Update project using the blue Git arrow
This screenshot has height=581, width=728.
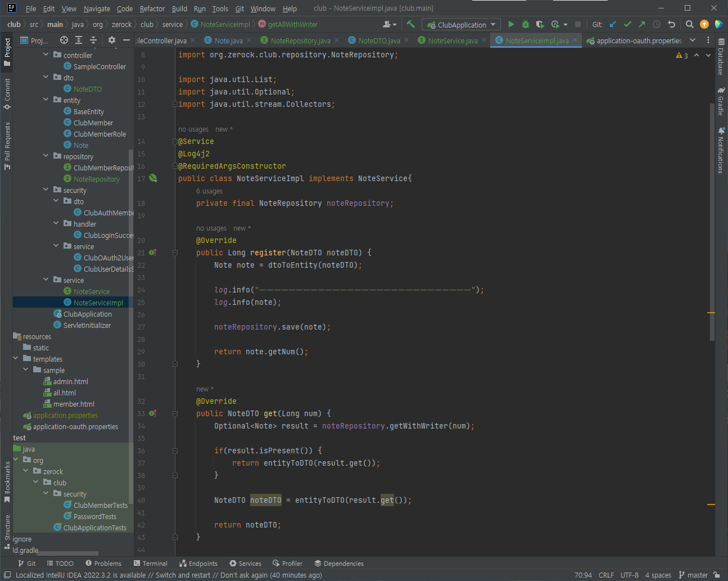[x=613, y=24]
